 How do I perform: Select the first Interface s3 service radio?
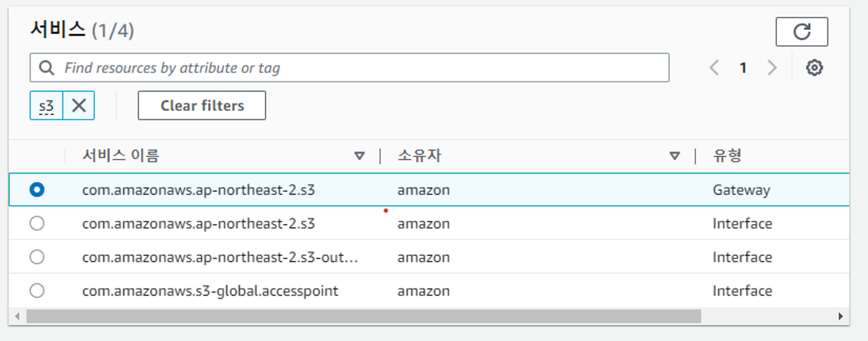click(37, 223)
